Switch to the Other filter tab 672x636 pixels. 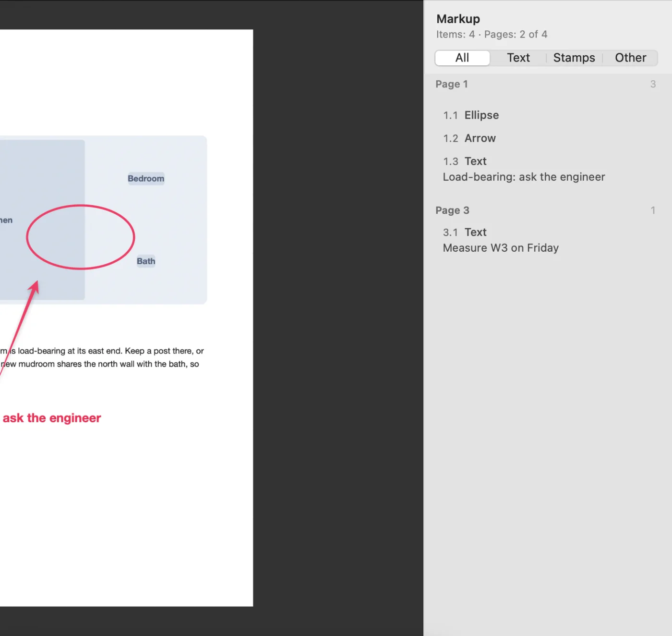630,58
